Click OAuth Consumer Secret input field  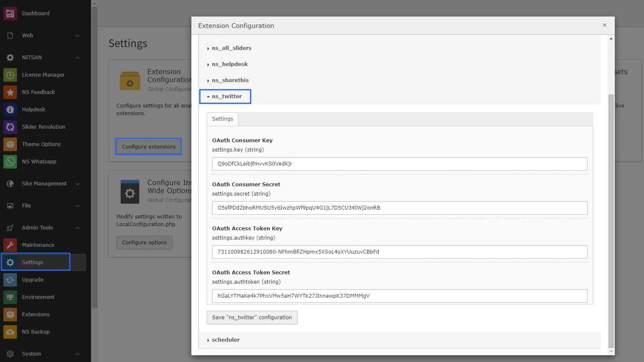pos(400,208)
